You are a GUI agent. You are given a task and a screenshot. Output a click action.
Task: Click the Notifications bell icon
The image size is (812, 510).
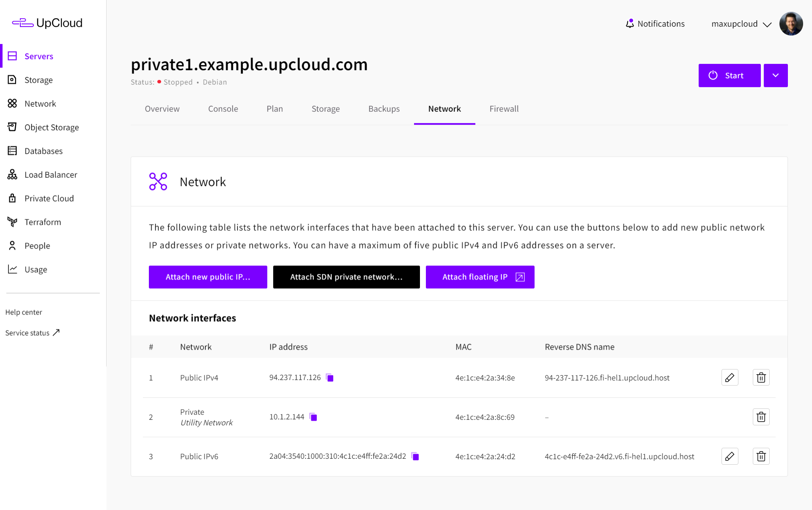click(630, 24)
